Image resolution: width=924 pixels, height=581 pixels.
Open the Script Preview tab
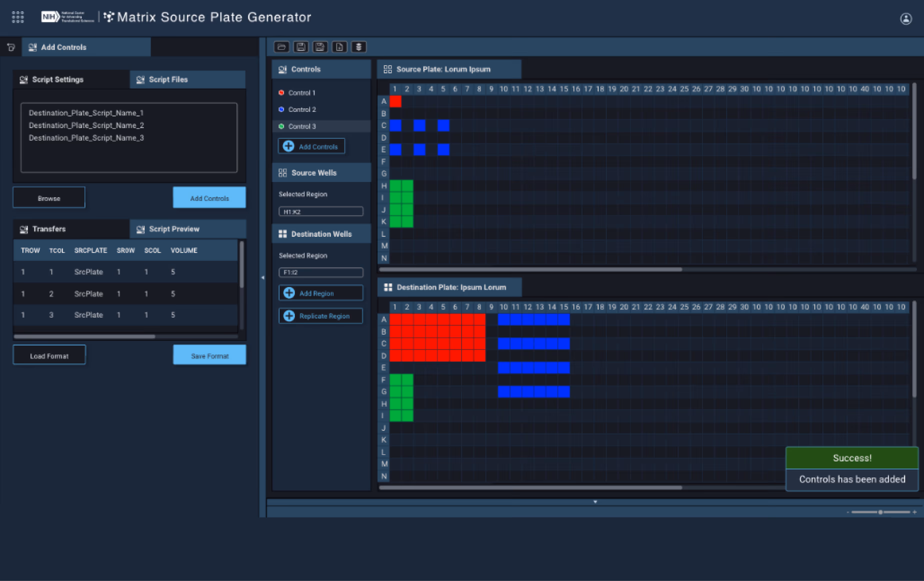[188, 229]
